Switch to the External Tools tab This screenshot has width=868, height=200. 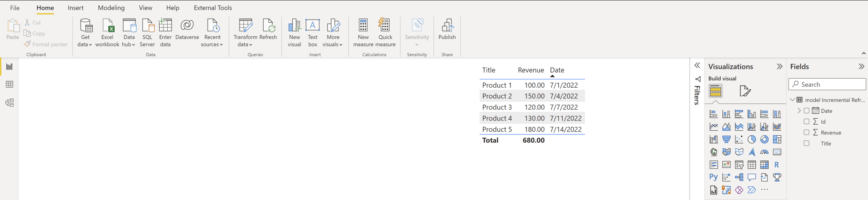pos(213,8)
